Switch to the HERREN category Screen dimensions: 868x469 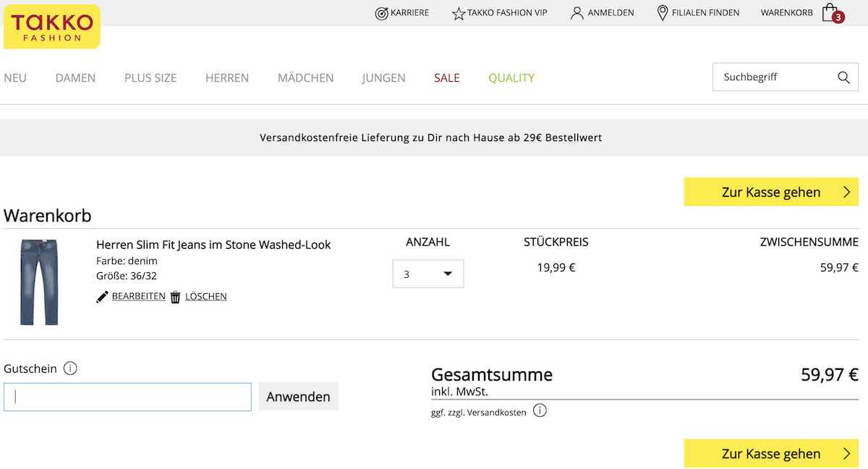[226, 77]
